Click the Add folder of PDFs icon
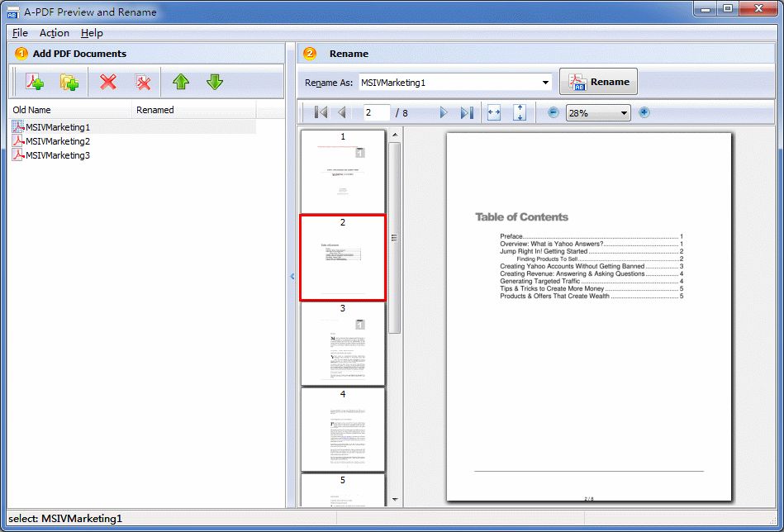This screenshot has width=784, height=532. (69, 82)
